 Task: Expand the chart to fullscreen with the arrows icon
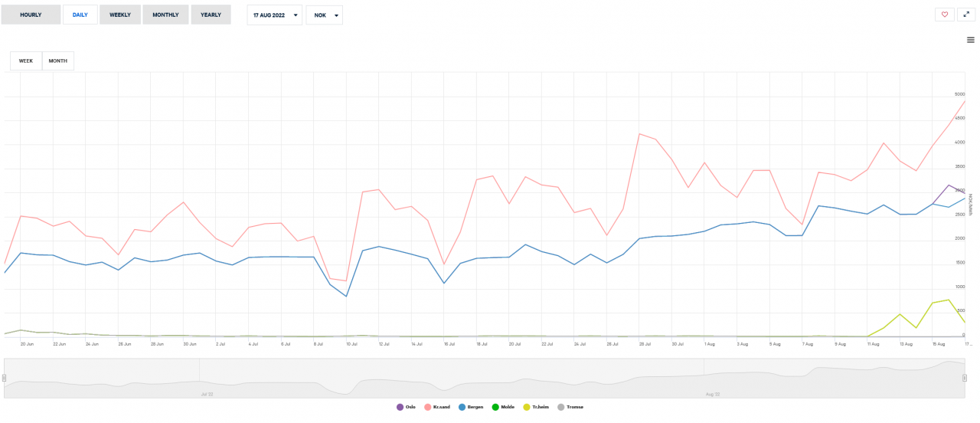click(966, 15)
